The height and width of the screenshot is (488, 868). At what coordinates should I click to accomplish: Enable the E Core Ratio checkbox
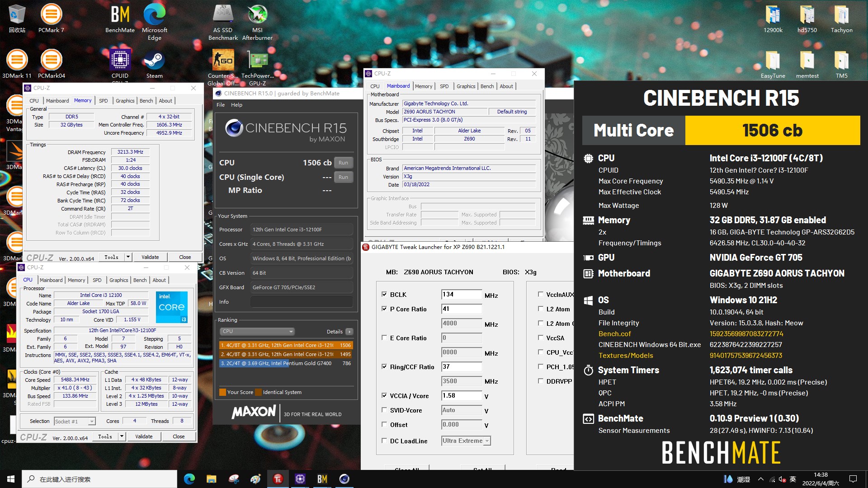pyautogui.click(x=384, y=338)
